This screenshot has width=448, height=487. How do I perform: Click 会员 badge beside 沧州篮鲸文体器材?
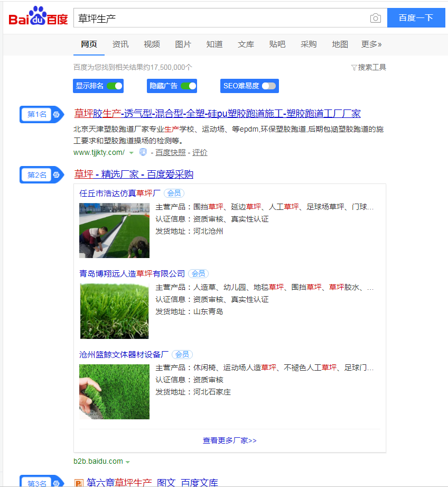[182, 354]
